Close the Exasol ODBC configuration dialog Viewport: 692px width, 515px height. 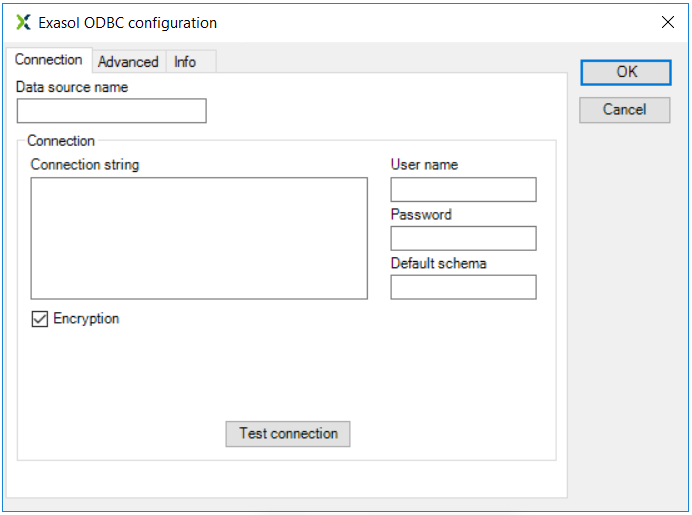(668, 22)
